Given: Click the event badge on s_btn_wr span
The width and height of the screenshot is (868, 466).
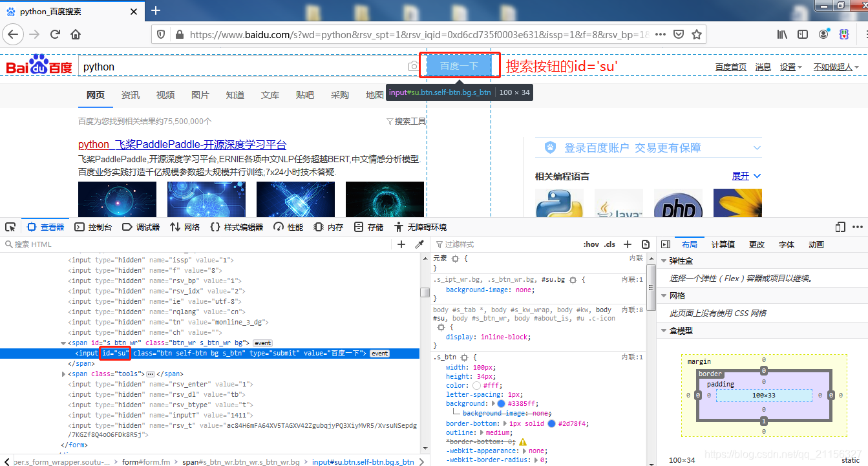Looking at the screenshot, I should 262,343.
